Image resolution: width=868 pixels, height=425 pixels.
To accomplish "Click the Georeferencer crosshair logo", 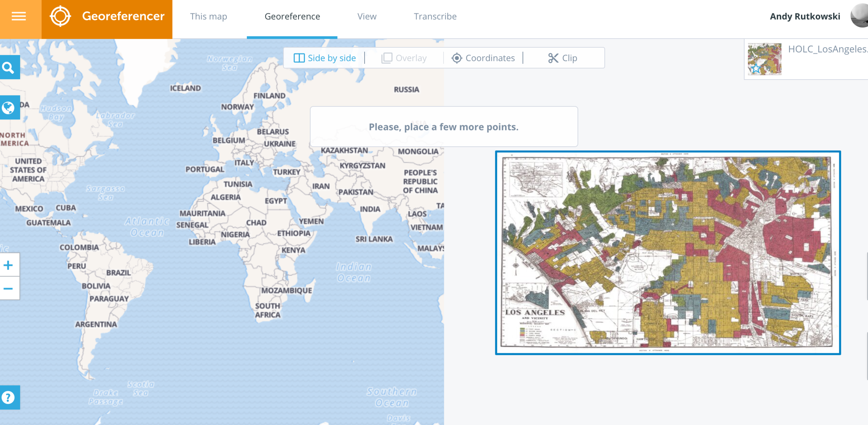I will pyautogui.click(x=60, y=16).
